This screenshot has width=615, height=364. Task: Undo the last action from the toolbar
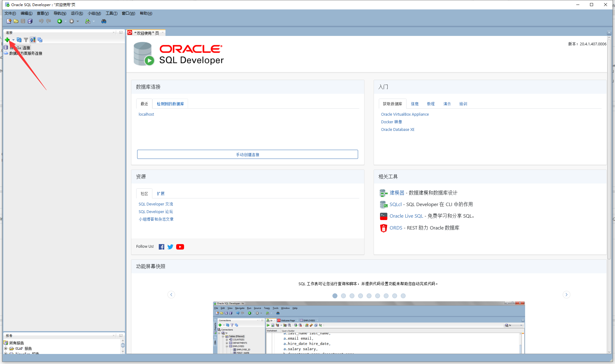tap(41, 21)
